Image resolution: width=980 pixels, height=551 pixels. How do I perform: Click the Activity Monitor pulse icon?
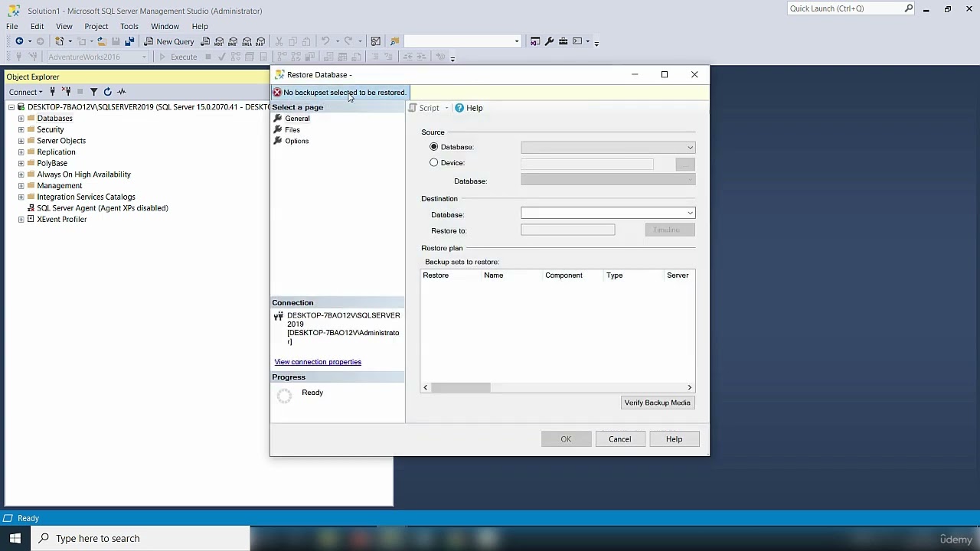pos(122,92)
